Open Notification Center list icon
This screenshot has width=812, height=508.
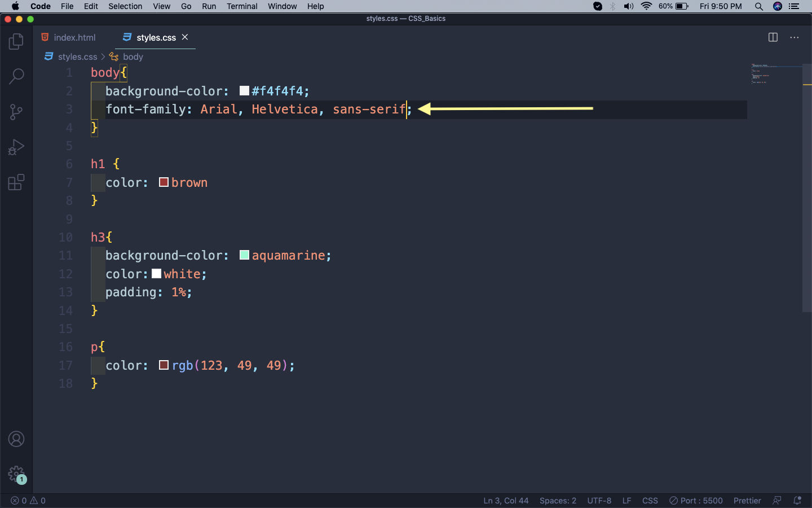[795, 6]
